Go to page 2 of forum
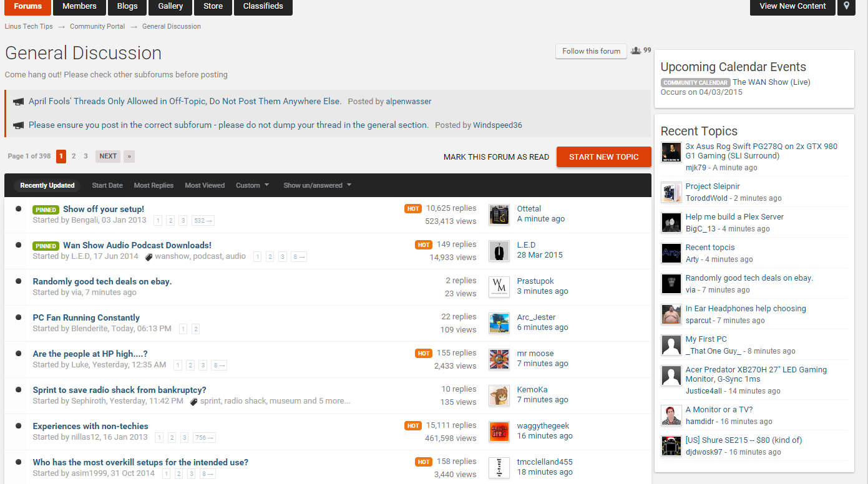Viewport: 868px width, 484px height. pos(74,157)
